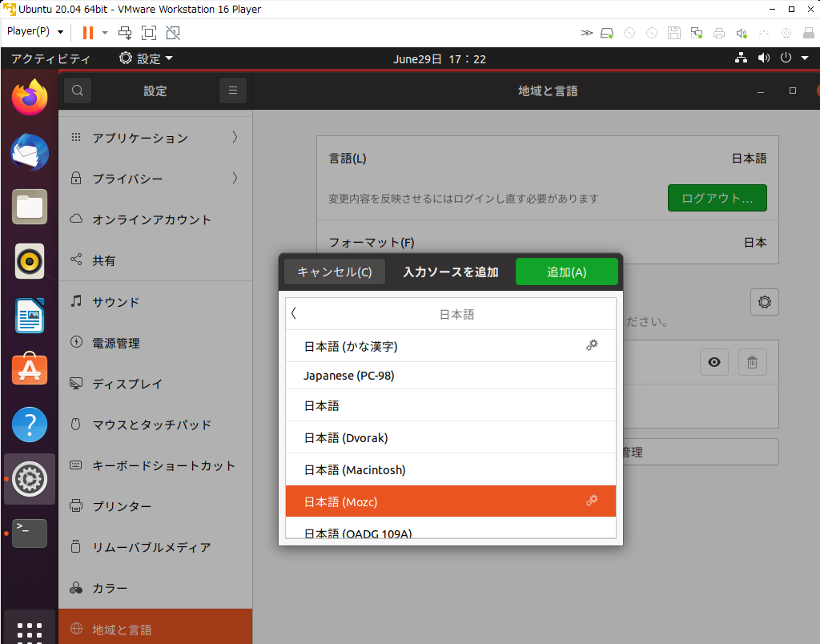Open 電源管理 settings panel
Viewport: 820px width, 644px height.
[x=155, y=343]
